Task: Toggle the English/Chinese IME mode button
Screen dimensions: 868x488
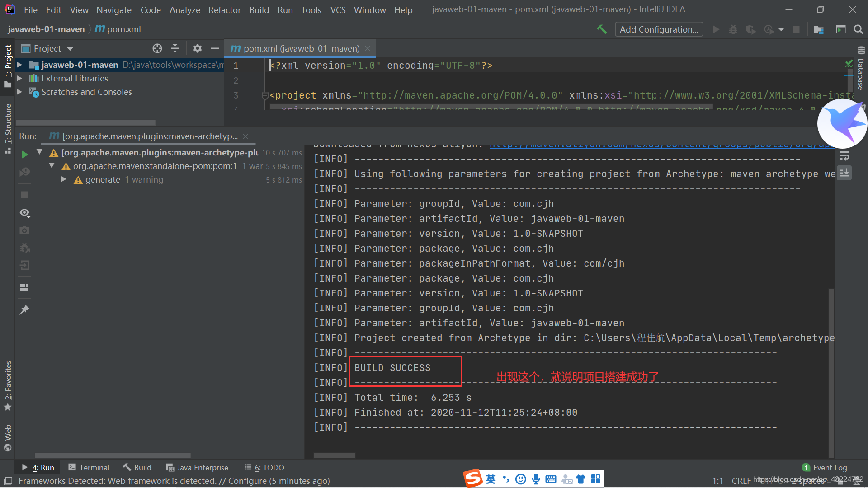Action: (x=491, y=479)
